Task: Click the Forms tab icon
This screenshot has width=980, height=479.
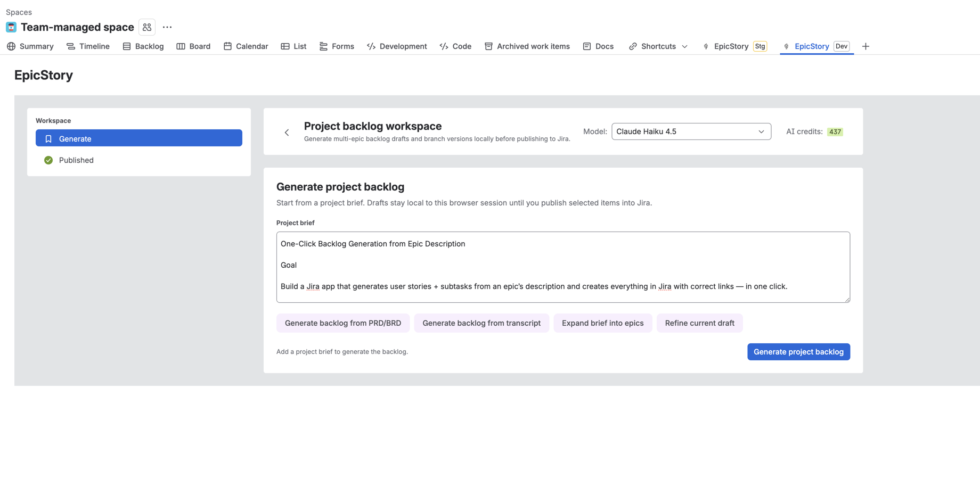Action: pos(323,46)
